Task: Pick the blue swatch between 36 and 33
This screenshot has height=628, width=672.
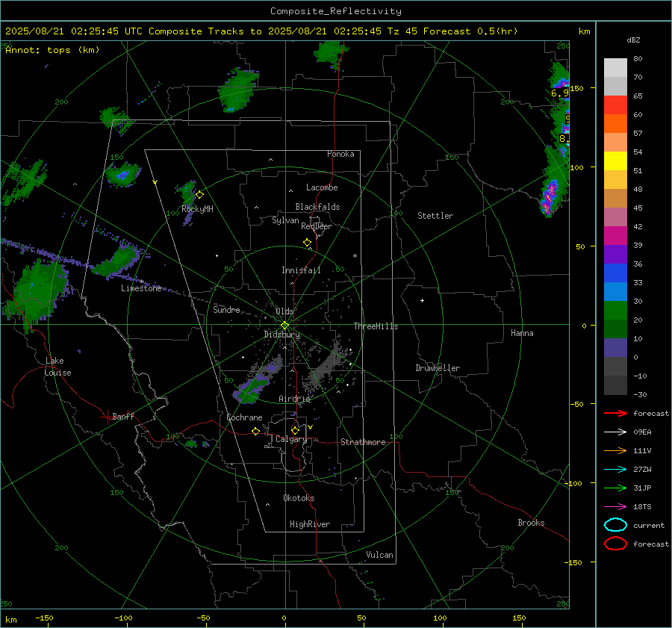Action: click(615, 273)
